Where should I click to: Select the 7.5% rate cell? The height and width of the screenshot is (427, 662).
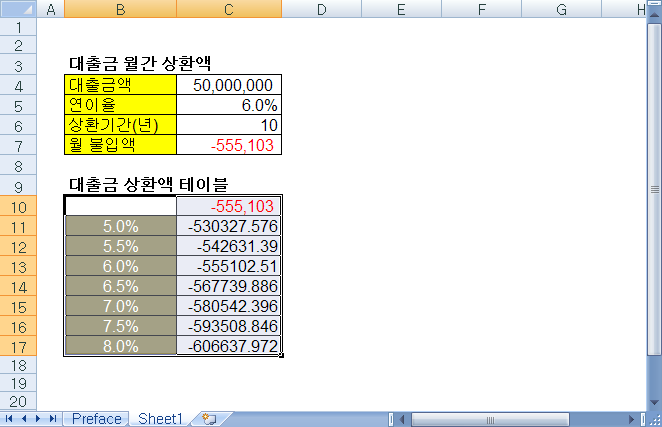coord(120,326)
